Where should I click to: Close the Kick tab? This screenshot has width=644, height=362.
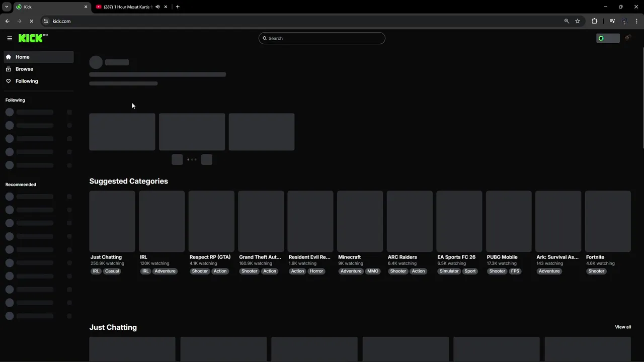coord(86,7)
